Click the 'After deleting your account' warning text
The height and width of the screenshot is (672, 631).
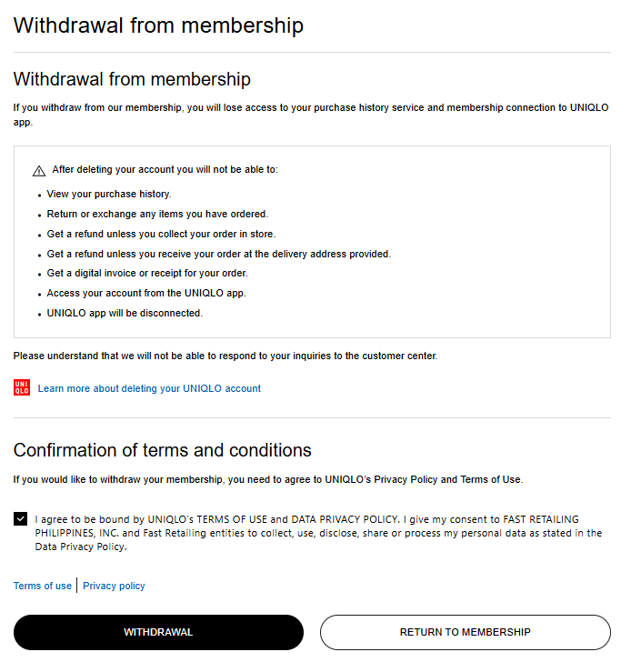point(165,170)
